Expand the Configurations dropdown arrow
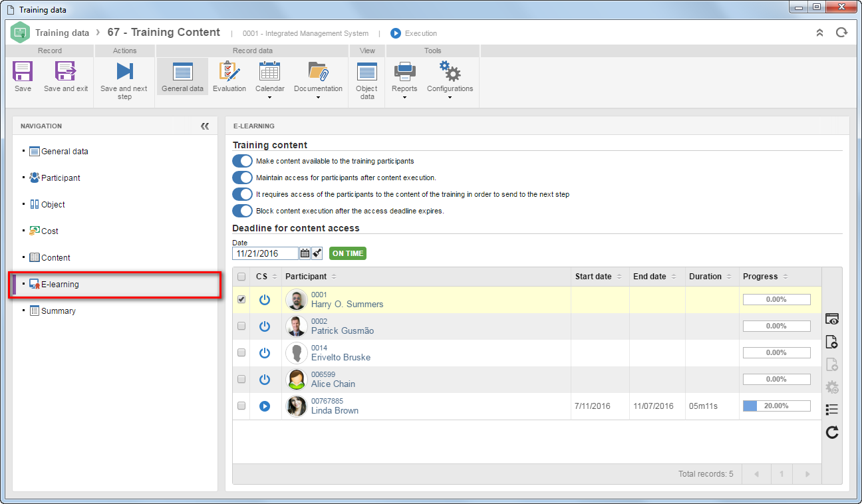This screenshot has width=862, height=504. (450, 98)
